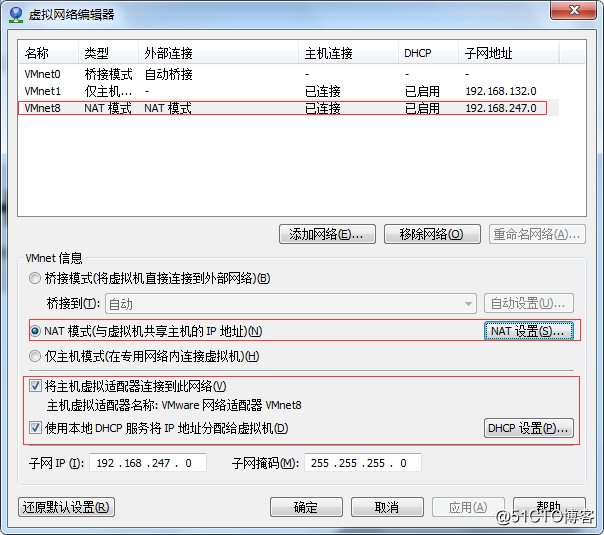Click 已连接 cell in VMnet8 row
This screenshot has height=535, width=604.
tap(323, 108)
